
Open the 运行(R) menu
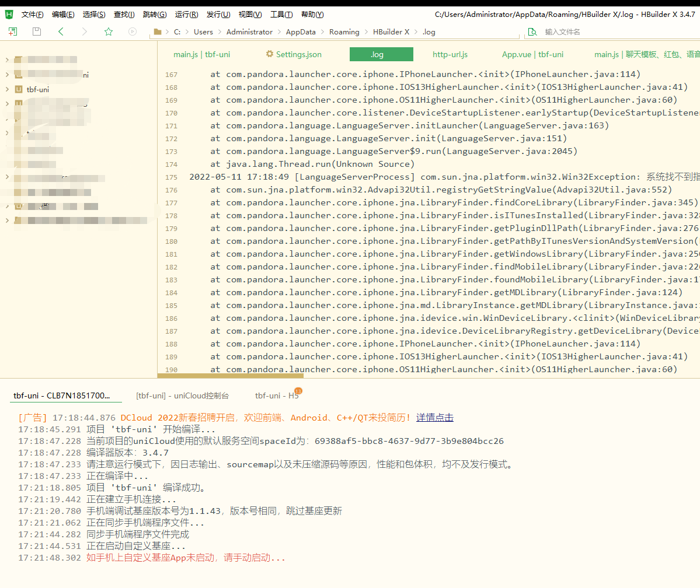pos(186,15)
